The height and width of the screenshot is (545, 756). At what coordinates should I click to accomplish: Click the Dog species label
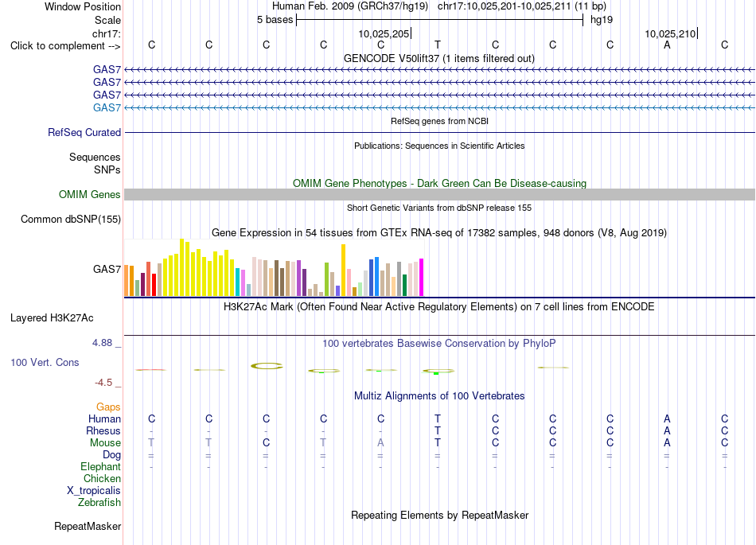(x=112, y=455)
